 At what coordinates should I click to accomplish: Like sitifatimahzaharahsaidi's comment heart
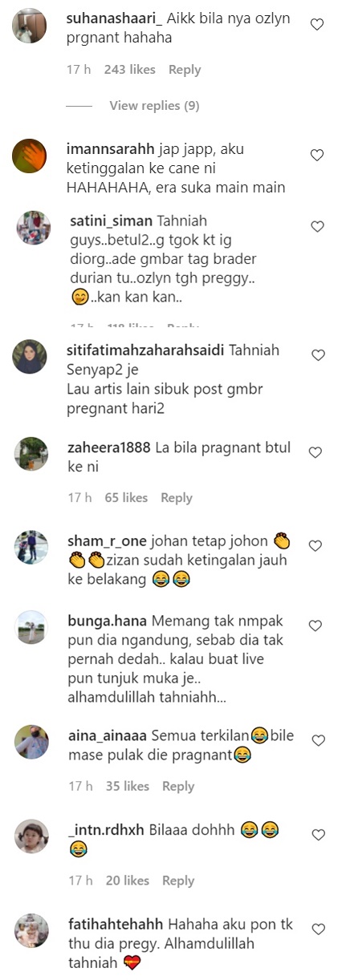(x=317, y=354)
